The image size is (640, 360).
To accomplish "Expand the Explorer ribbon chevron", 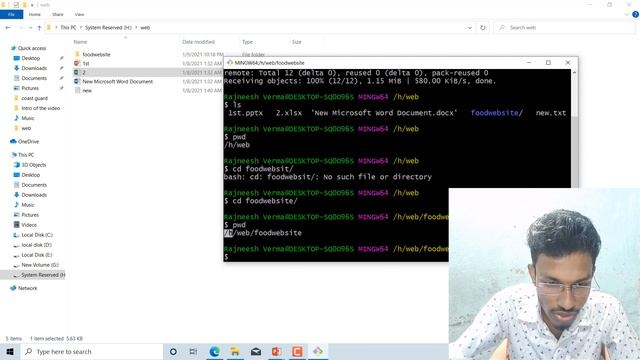I will click(627, 14).
